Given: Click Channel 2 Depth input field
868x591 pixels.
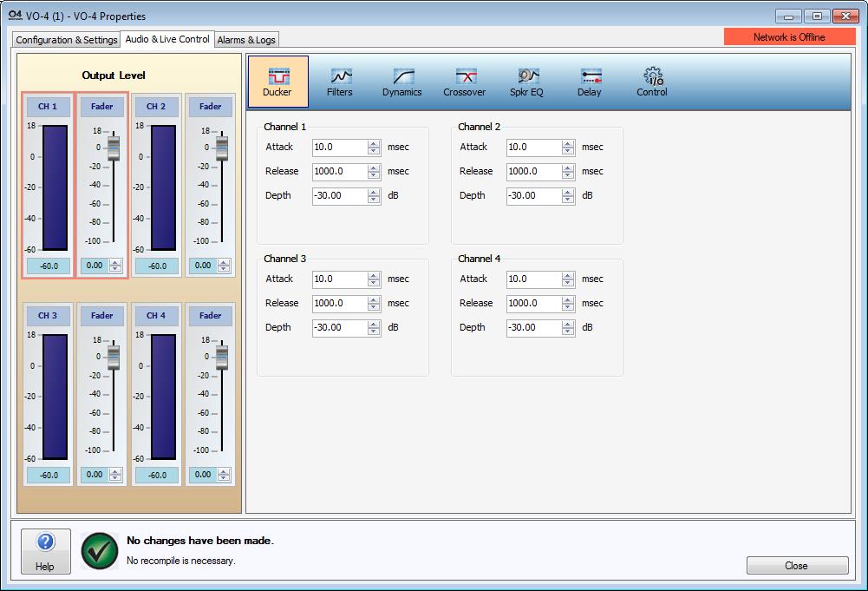Looking at the screenshot, I should (x=534, y=196).
